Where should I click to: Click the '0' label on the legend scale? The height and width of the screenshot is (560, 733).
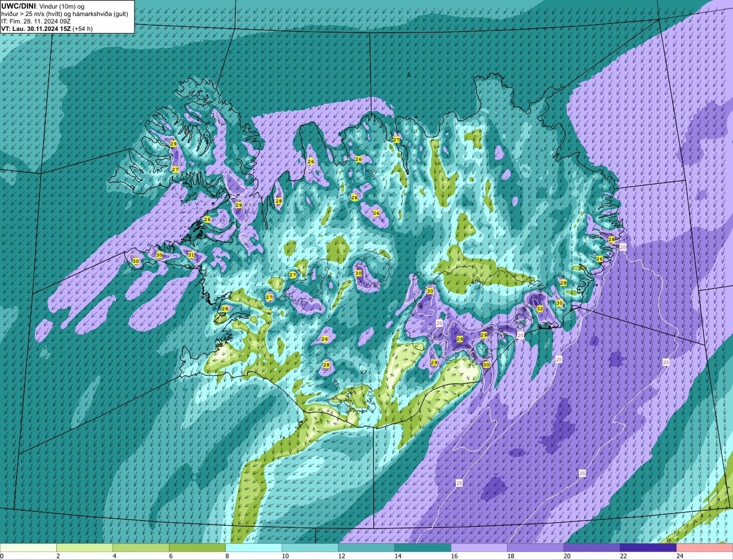click(2, 556)
